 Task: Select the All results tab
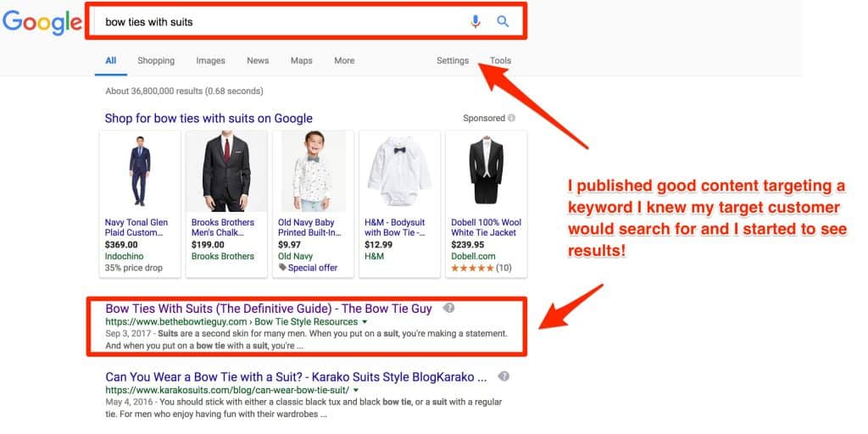pyautogui.click(x=111, y=61)
